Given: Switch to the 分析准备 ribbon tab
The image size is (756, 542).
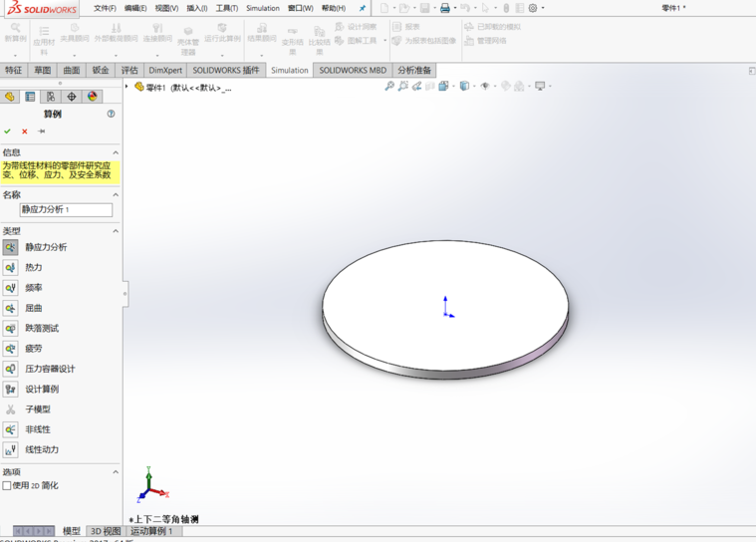Looking at the screenshot, I should coord(414,71).
